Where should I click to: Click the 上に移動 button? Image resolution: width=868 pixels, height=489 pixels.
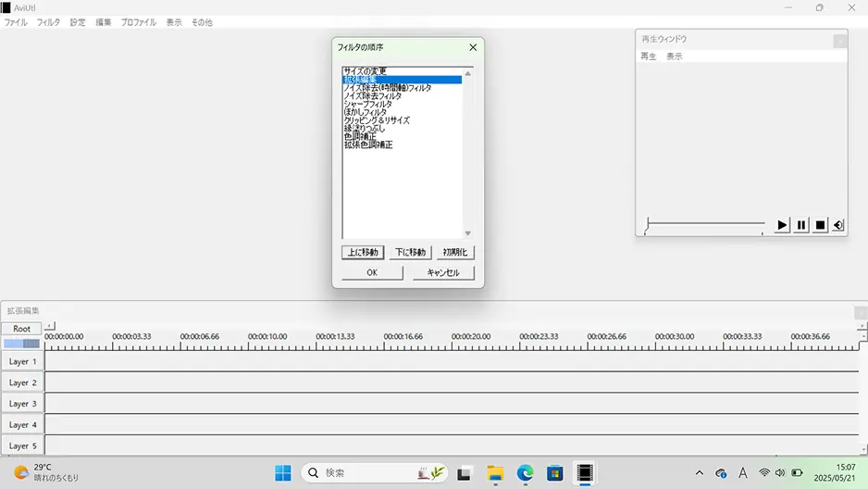363,252
